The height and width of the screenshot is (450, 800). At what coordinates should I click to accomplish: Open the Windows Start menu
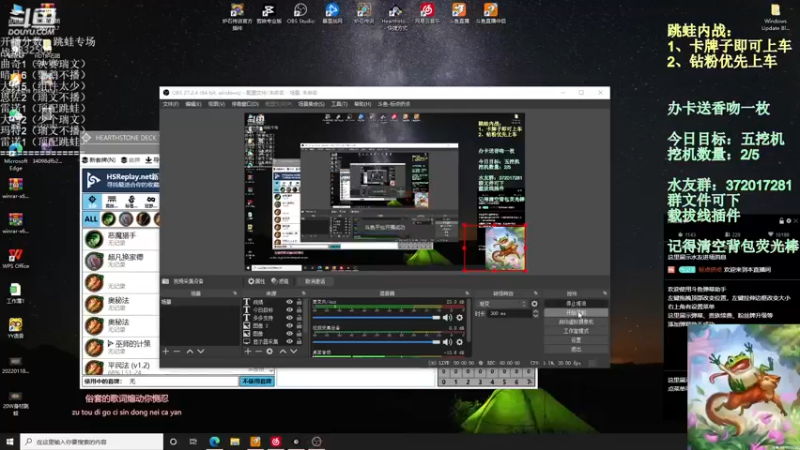tap(10, 441)
